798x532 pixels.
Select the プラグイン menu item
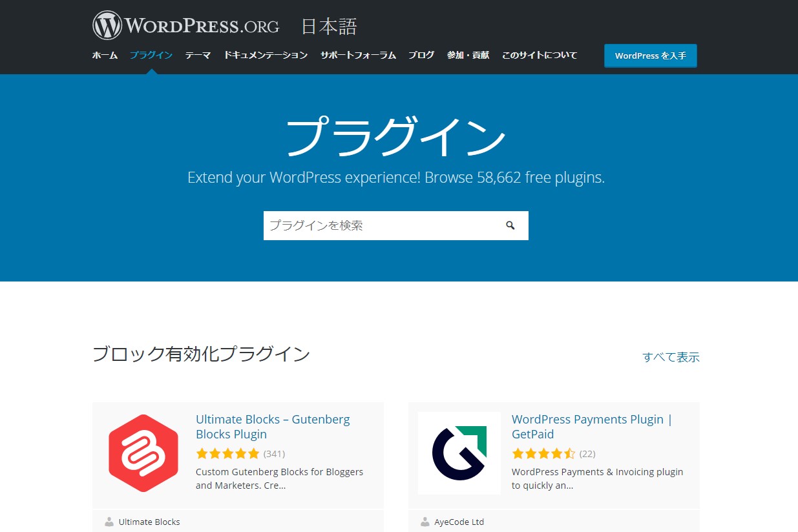pos(151,56)
